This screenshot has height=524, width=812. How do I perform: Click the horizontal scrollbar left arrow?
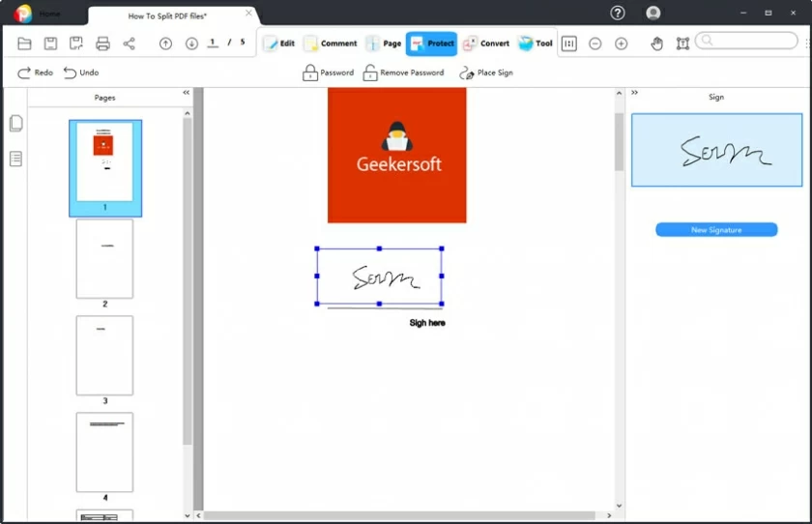click(198, 515)
